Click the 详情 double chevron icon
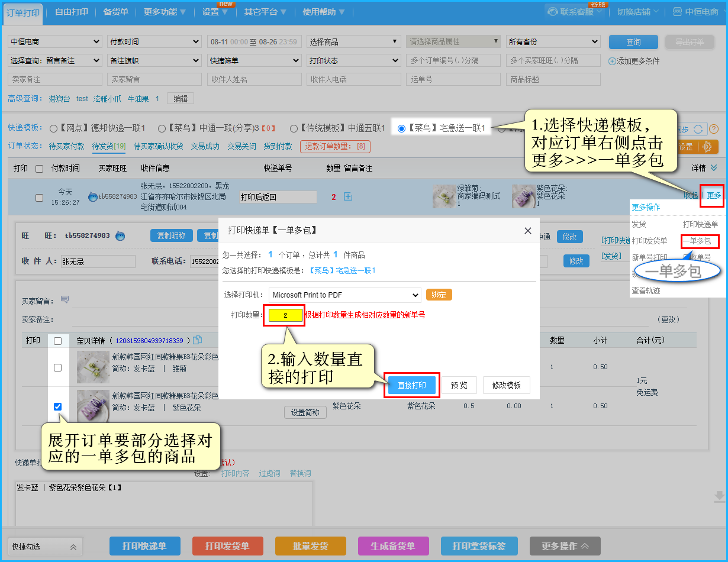Screen dimensions: 728x562 [714, 169]
